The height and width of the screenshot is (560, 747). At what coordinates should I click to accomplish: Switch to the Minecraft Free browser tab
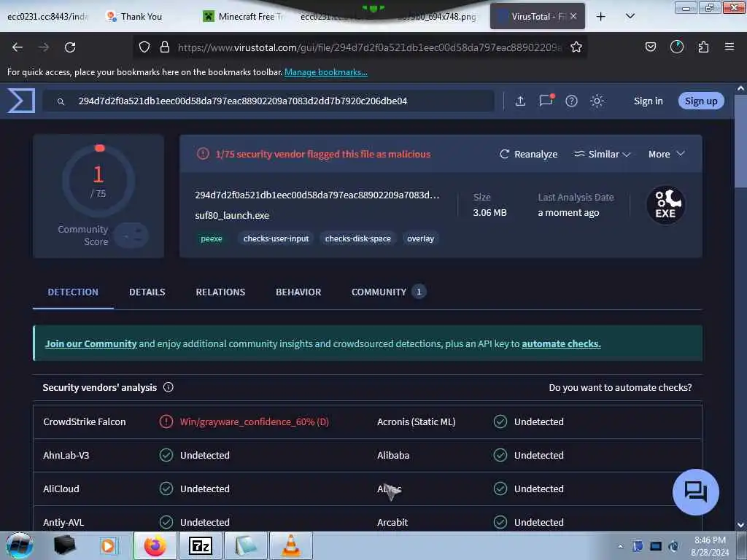coord(245,17)
